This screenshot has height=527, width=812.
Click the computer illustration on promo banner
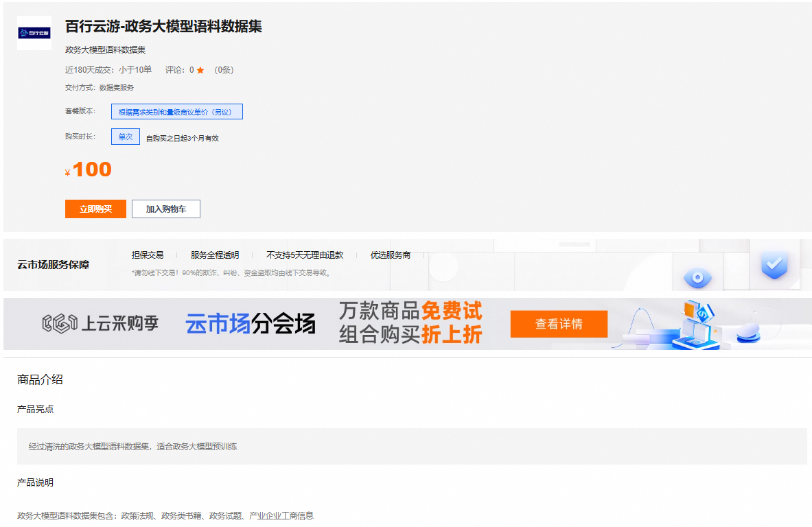coord(697,325)
